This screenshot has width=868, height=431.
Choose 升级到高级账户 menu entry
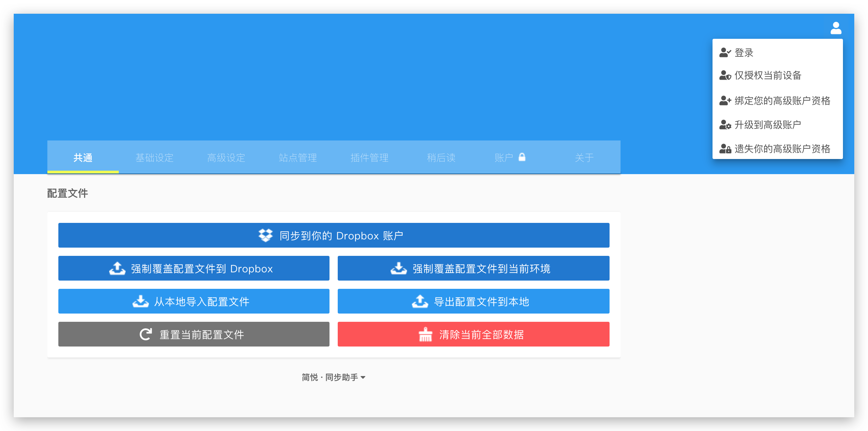pos(777,125)
